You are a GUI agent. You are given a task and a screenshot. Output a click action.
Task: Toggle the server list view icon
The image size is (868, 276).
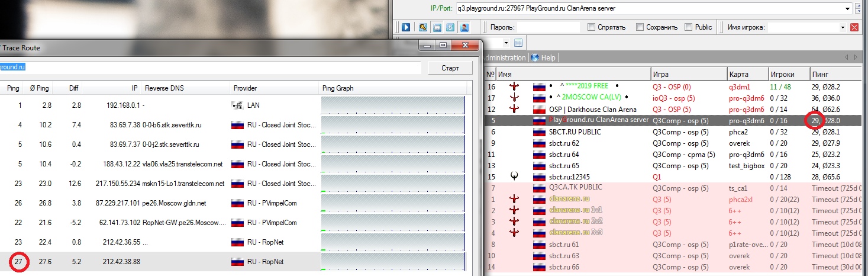437,27
